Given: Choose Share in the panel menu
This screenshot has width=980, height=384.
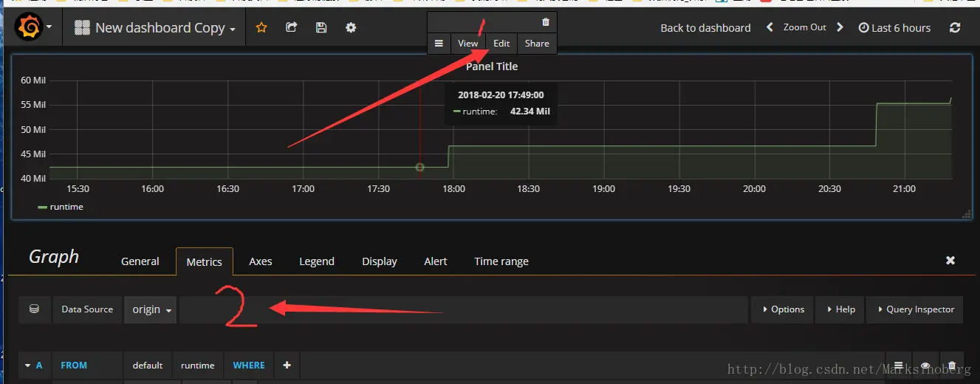Looking at the screenshot, I should [x=537, y=44].
